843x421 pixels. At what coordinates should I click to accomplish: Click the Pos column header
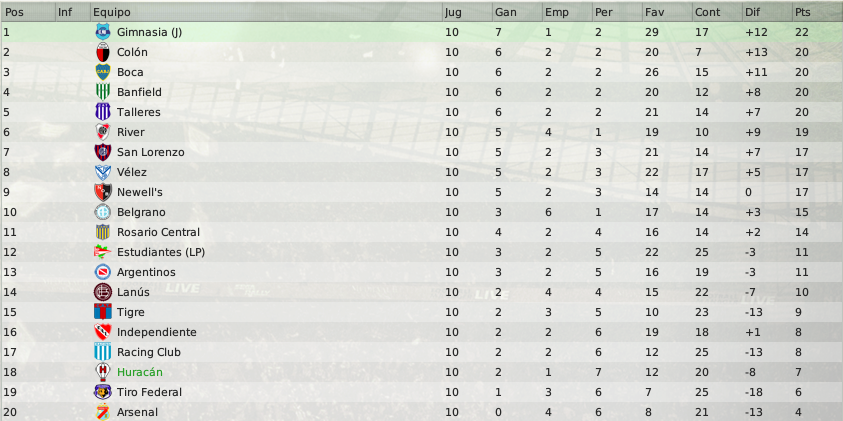(x=28, y=12)
